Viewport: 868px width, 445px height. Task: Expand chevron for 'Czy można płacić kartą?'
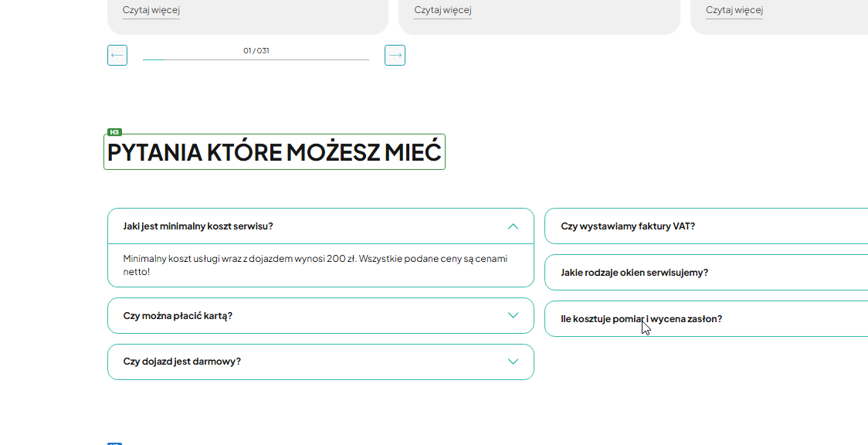(513, 315)
